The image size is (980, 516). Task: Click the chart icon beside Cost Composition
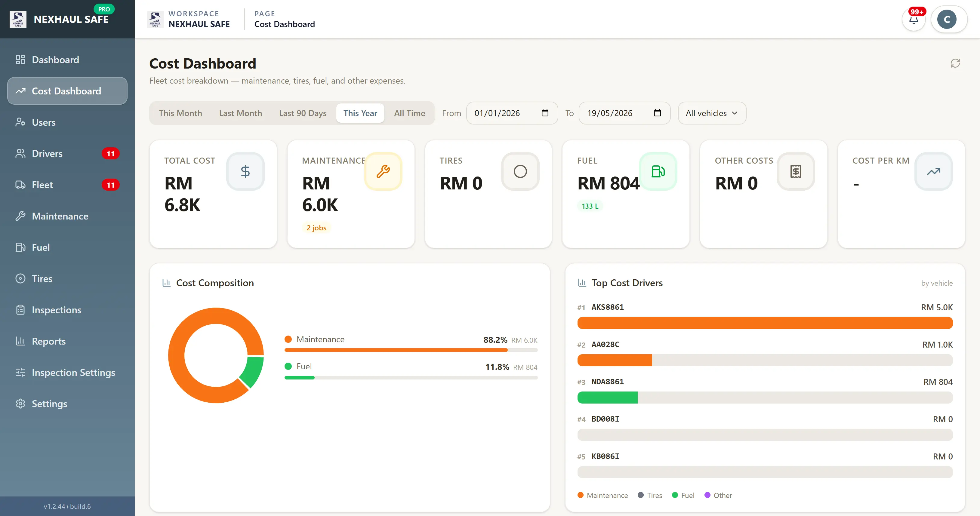(x=166, y=283)
